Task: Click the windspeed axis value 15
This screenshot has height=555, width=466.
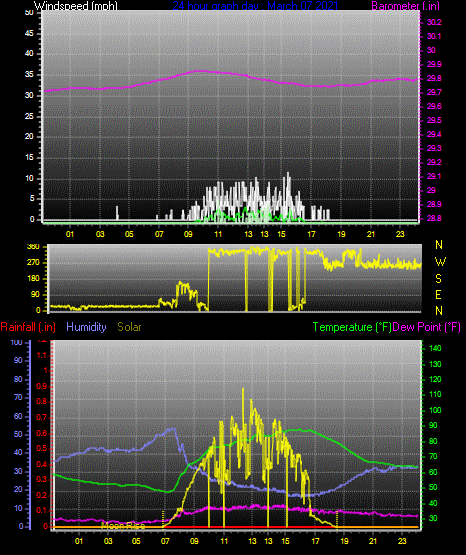Action: (29, 158)
